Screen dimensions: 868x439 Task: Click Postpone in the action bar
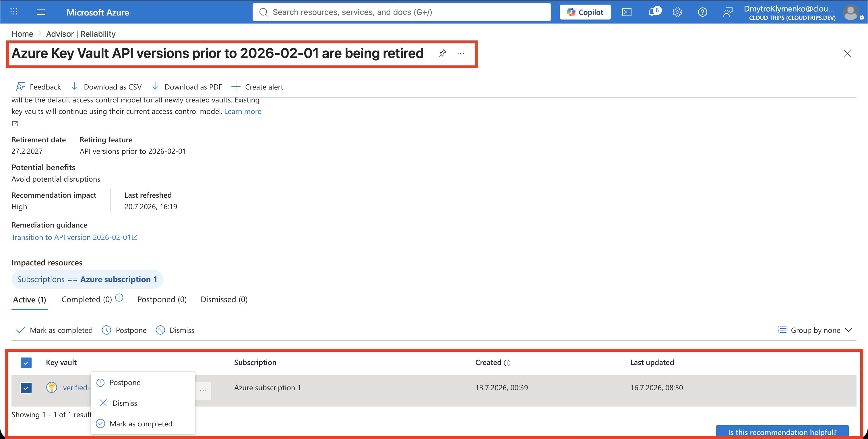[x=124, y=330]
